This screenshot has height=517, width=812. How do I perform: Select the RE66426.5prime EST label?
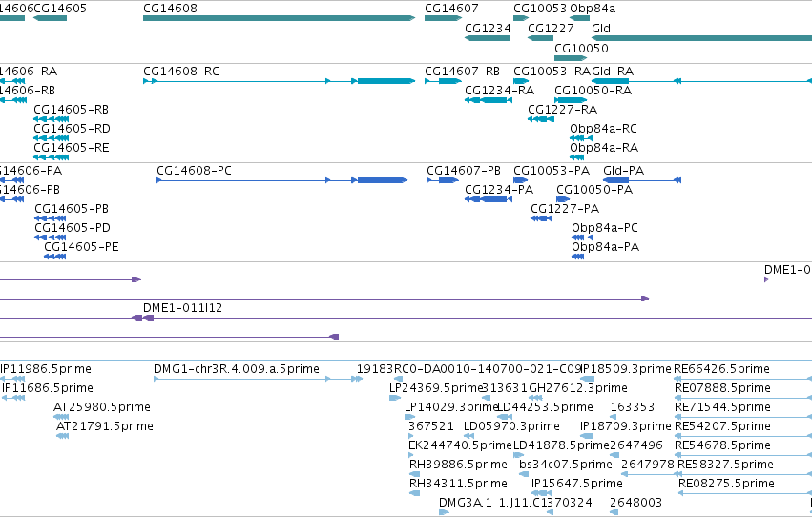coord(721,369)
